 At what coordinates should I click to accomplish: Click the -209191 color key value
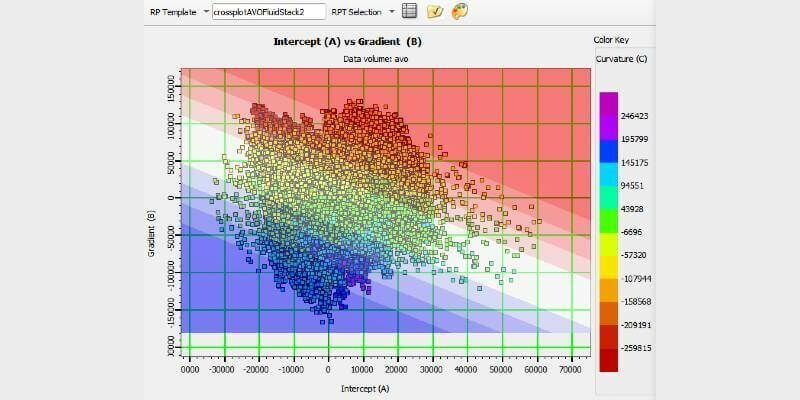click(x=636, y=325)
